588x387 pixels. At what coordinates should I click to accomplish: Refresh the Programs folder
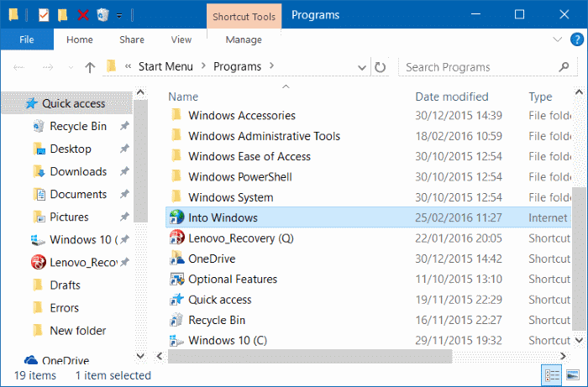tap(380, 67)
